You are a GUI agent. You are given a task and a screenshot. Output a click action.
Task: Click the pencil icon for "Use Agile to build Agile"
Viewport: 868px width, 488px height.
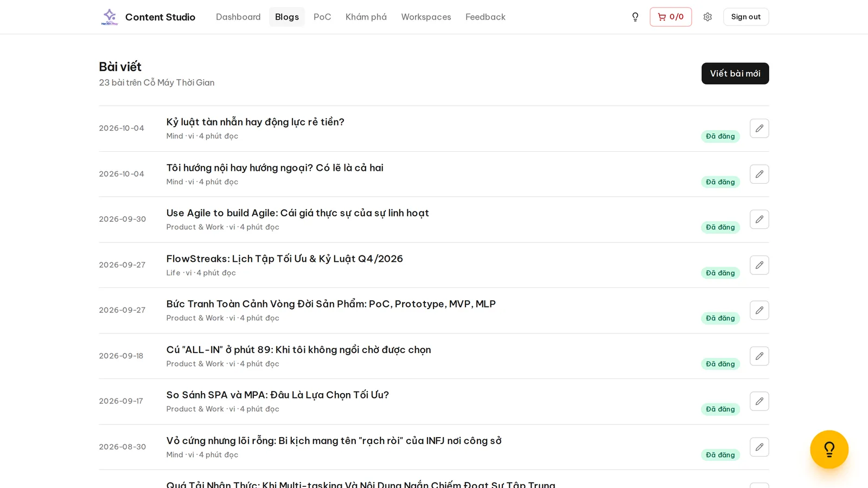point(759,220)
